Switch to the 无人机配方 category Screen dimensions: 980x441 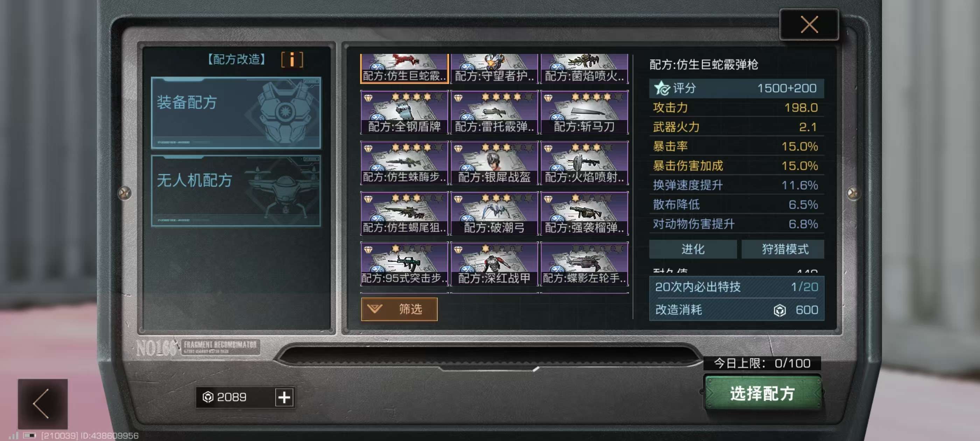236,191
